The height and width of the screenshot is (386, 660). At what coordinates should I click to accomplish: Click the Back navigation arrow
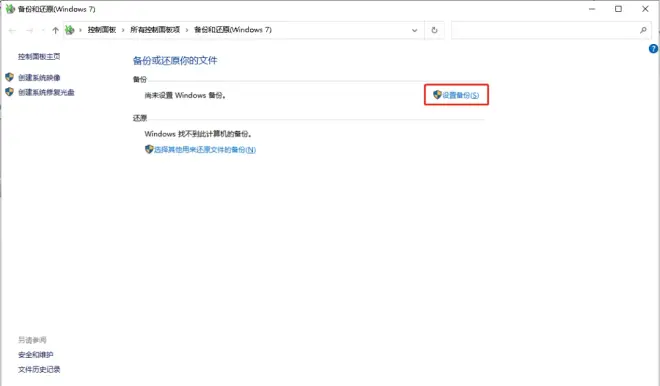click(x=12, y=30)
